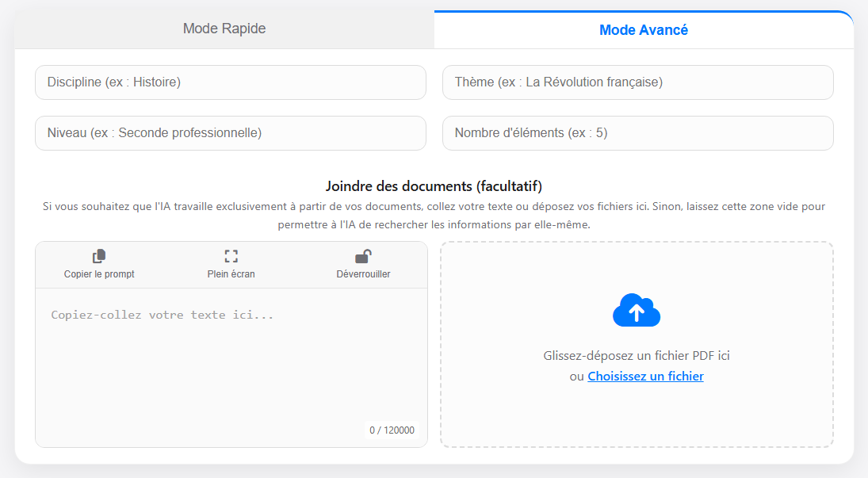Click into the Thème text field
Screen dimensions: 868x478
point(637,82)
